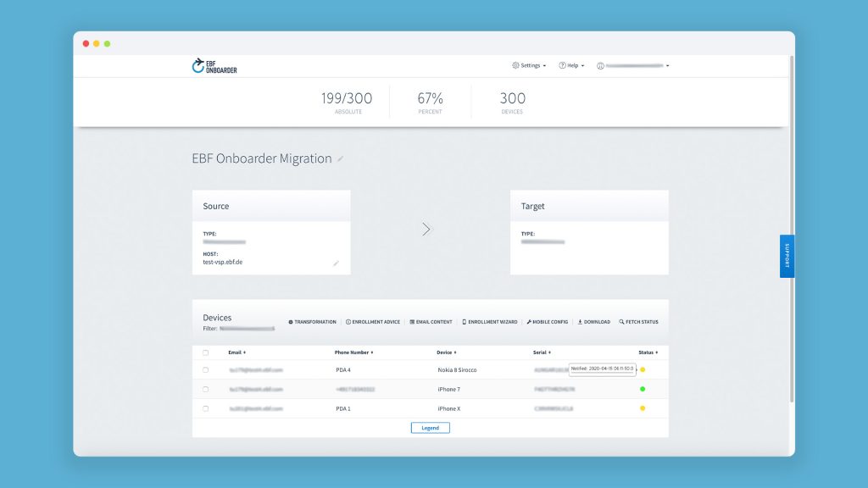Open Email Content editor
This screenshot has width=868, height=488.
[x=431, y=322]
